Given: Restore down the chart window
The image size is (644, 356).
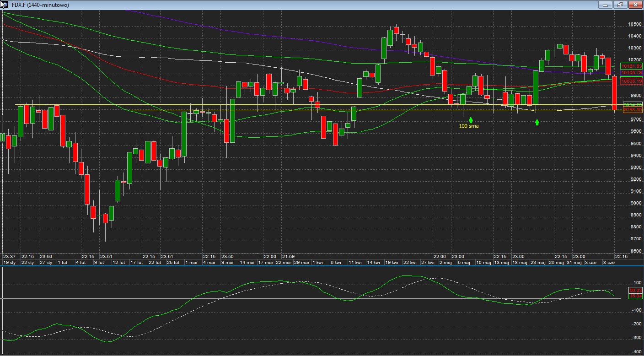Looking at the screenshot, I should point(620,5).
